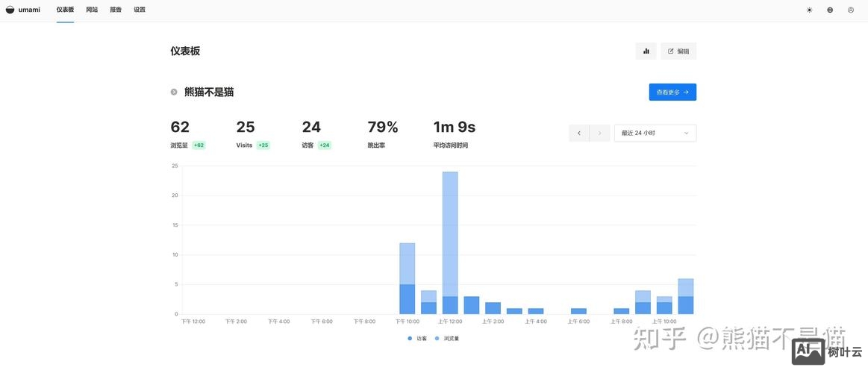
Task: Toggle light/dark theme sun icon
Action: point(809,10)
